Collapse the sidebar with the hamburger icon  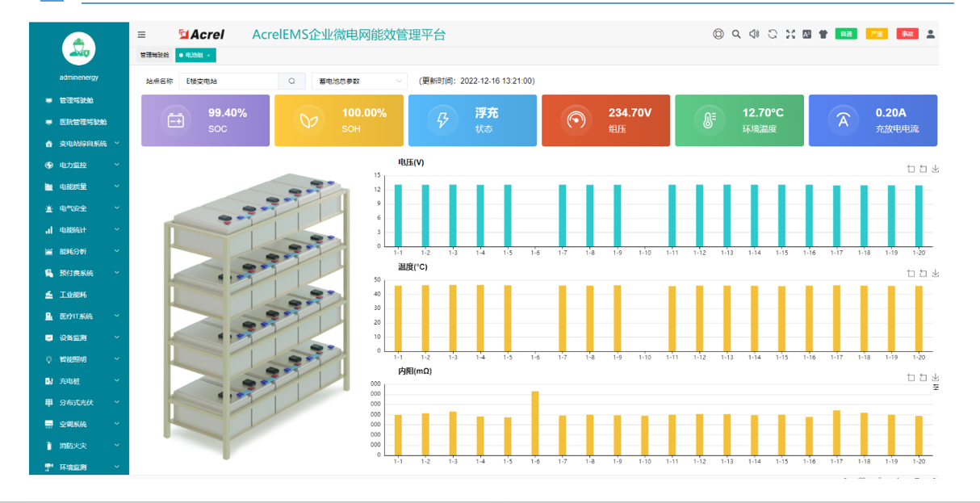click(141, 35)
